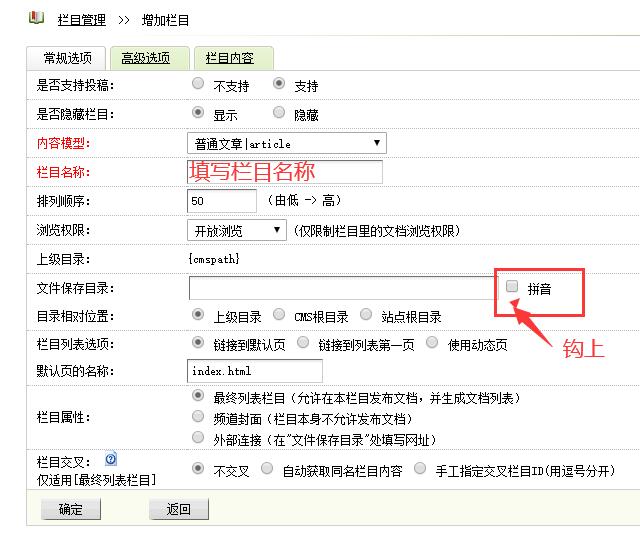Open the 浏览权限 dropdown 开放浏览
This screenshot has width=640, height=535.
coord(237,231)
